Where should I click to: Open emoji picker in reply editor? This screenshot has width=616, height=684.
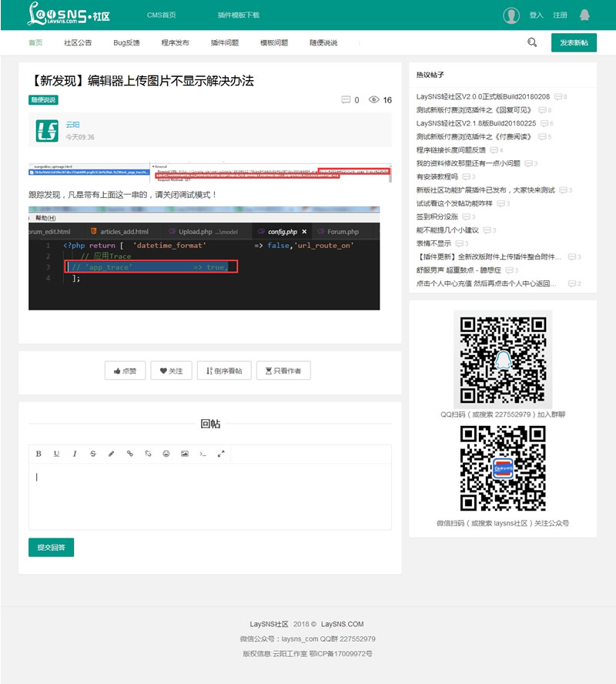(x=166, y=454)
